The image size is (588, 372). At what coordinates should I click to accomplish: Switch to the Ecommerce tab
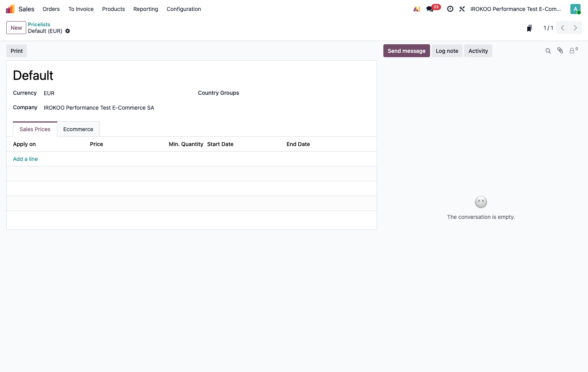(x=78, y=129)
